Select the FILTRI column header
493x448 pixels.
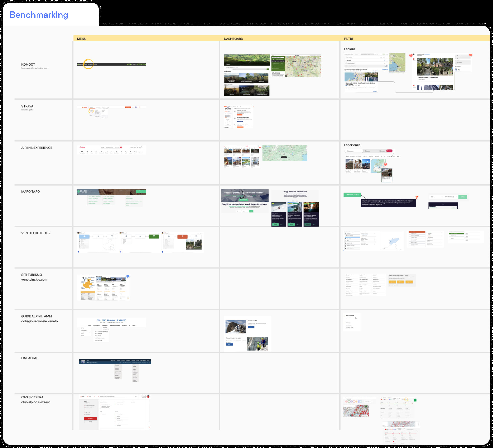coord(348,39)
